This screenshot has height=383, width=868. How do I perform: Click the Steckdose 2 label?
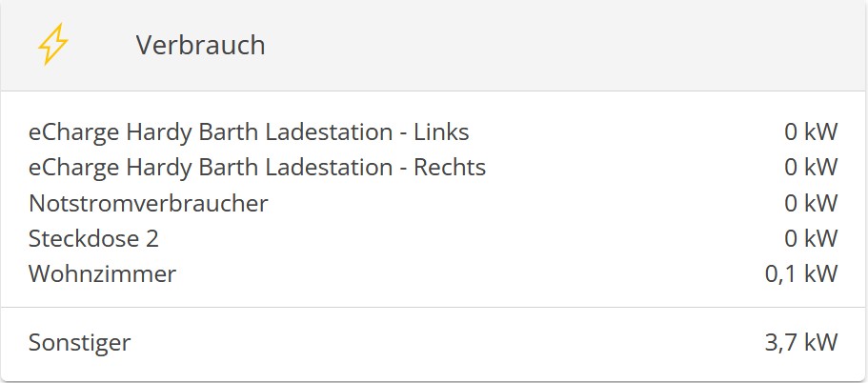coord(93,238)
